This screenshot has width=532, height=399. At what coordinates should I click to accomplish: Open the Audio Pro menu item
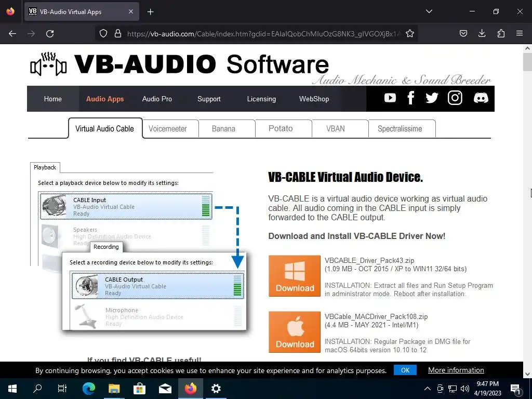pyautogui.click(x=157, y=99)
